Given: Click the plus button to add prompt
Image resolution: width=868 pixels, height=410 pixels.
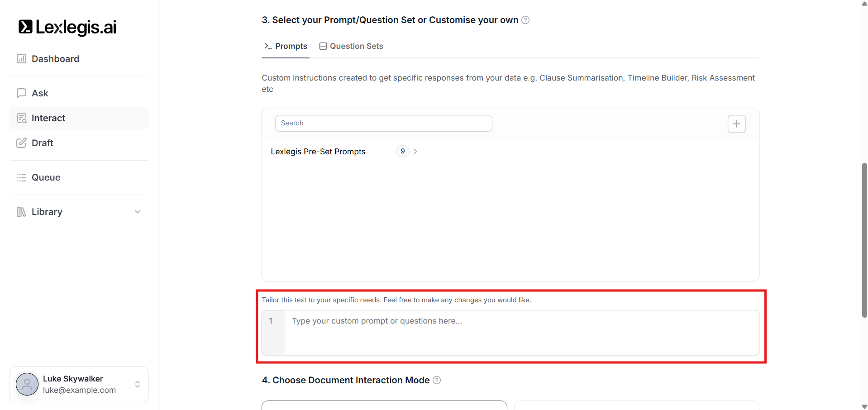Looking at the screenshot, I should [x=736, y=124].
